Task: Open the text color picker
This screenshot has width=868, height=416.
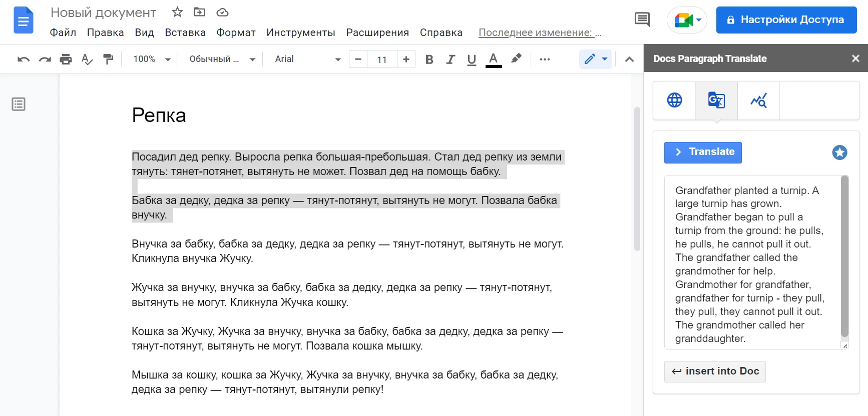Action: (494, 59)
